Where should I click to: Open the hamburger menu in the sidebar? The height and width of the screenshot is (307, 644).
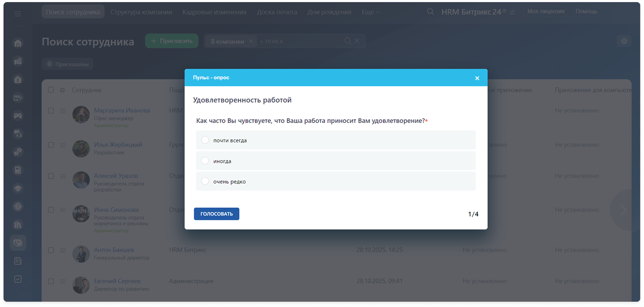tap(18, 14)
